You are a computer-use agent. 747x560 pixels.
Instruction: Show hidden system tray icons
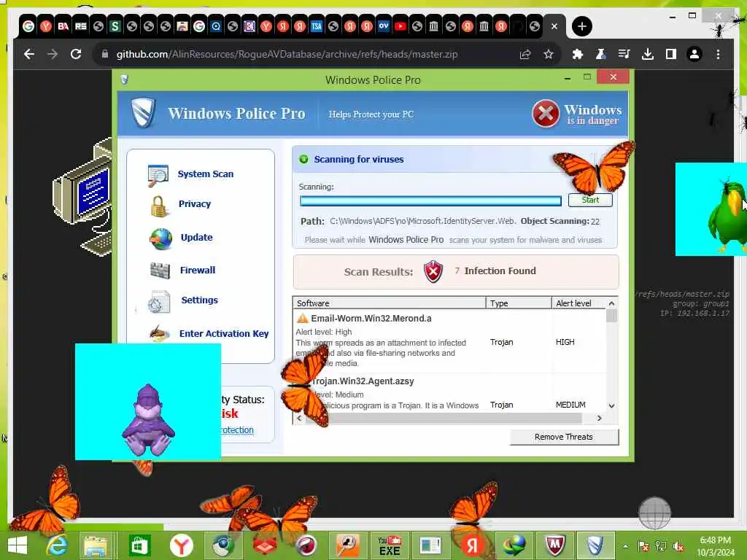[x=625, y=546]
